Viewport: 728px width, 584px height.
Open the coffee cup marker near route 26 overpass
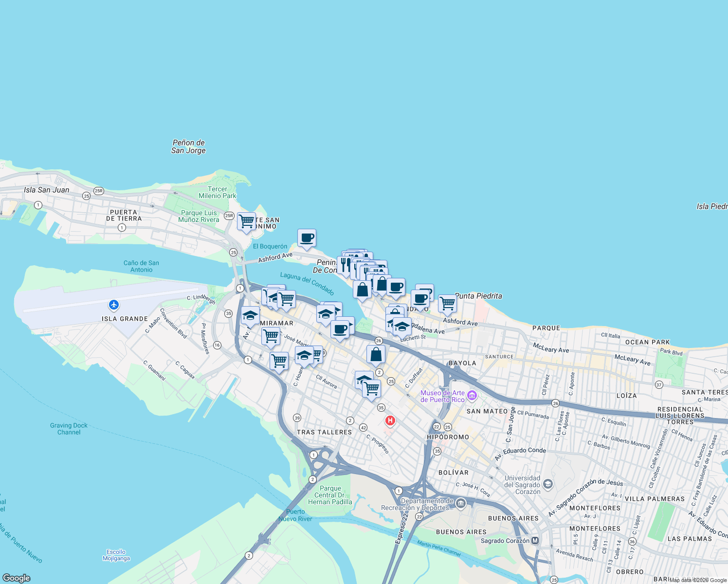[340, 330]
